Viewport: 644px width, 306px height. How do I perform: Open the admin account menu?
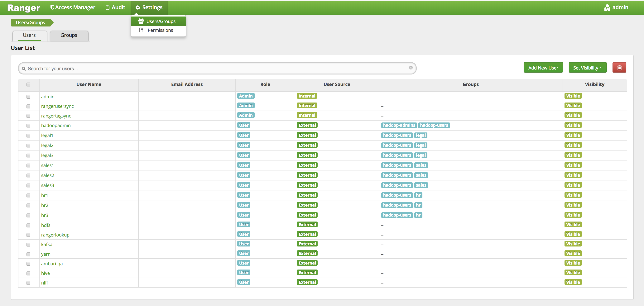tap(616, 7)
